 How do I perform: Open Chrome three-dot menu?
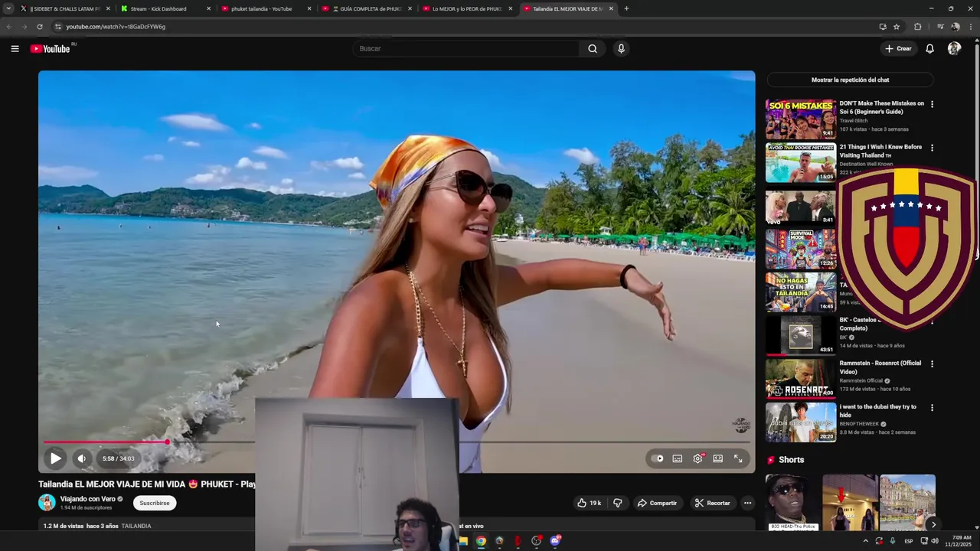pos(970,27)
